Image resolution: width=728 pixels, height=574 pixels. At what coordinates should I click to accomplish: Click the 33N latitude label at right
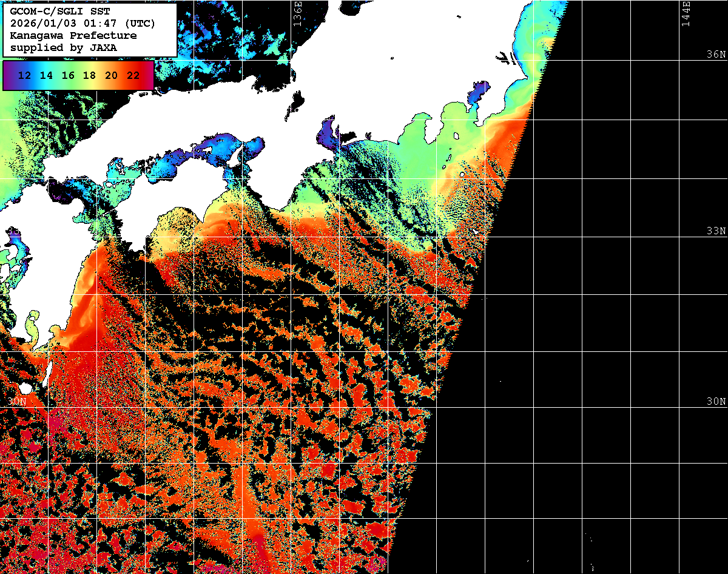715,231
